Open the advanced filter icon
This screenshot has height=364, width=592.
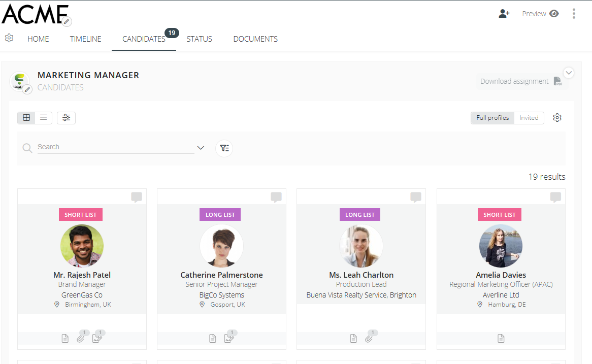[x=224, y=148]
